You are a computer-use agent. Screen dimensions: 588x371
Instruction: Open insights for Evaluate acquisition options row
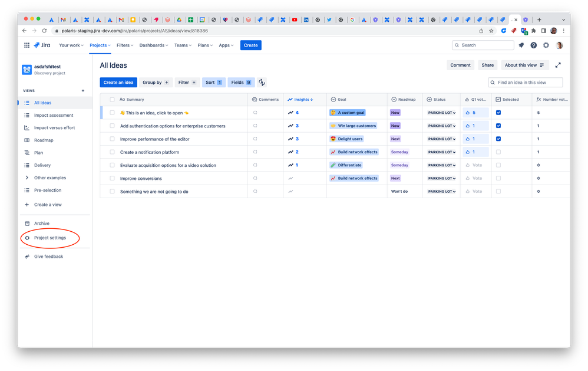pos(293,165)
